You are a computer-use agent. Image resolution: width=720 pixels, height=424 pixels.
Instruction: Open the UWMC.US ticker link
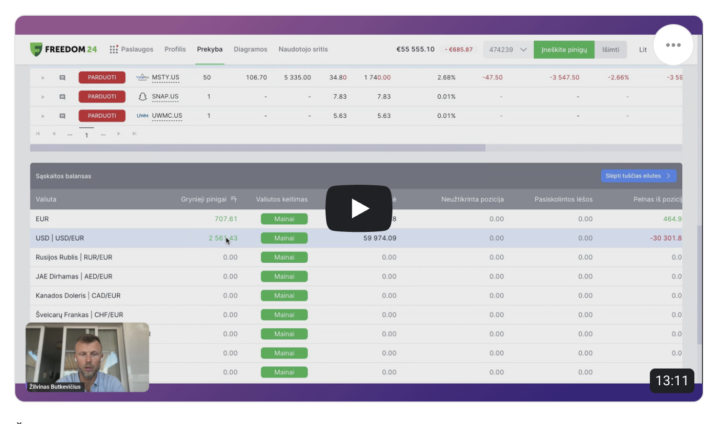[167, 116]
